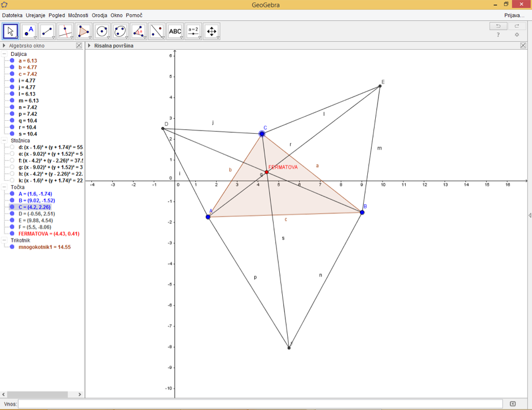Collapse the Točka category
The width and height of the screenshot is (532, 410).
tap(5, 187)
